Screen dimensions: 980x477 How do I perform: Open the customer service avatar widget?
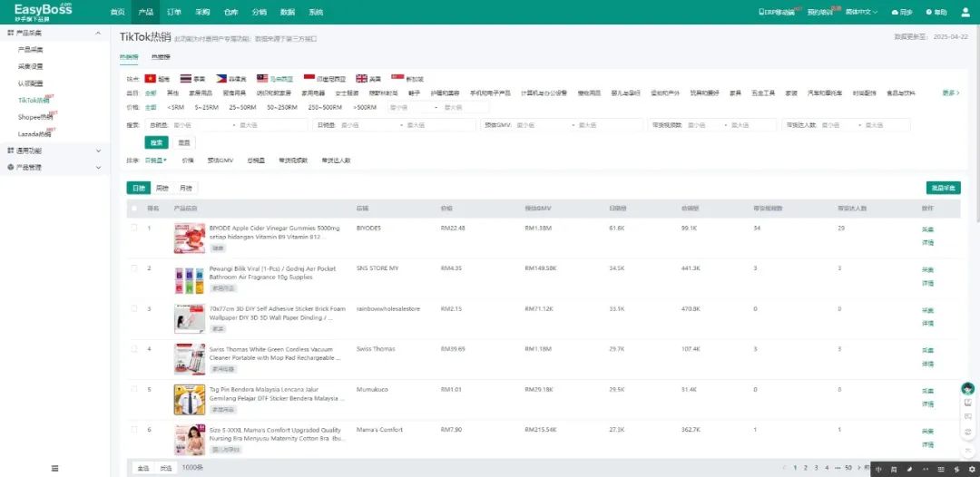tap(968, 388)
